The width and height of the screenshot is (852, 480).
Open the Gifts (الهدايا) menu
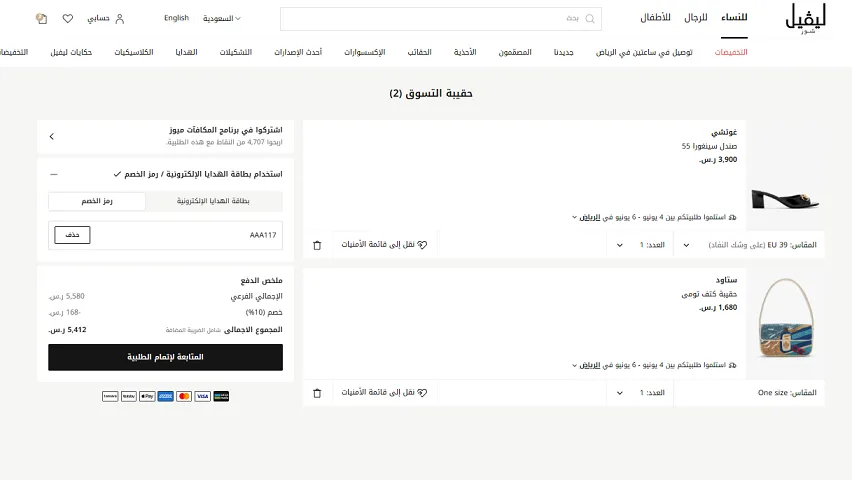pos(186,52)
